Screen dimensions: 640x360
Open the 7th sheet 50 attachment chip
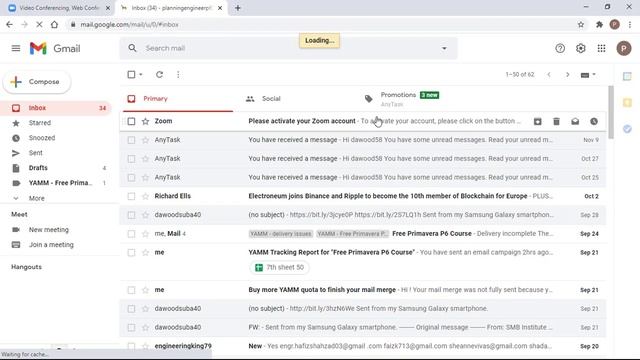point(280,268)
